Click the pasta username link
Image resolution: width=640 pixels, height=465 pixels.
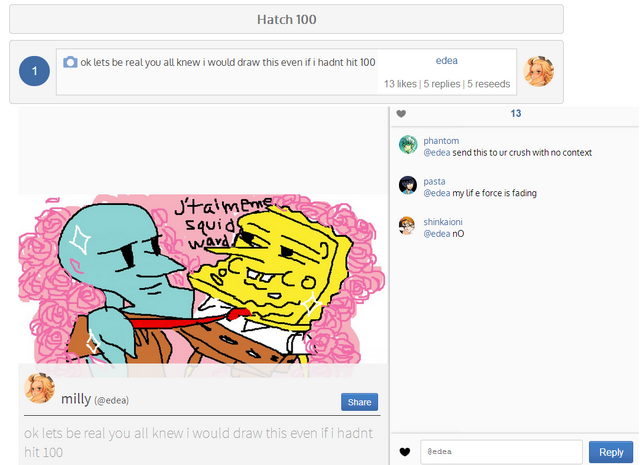[x=434, y=181]
